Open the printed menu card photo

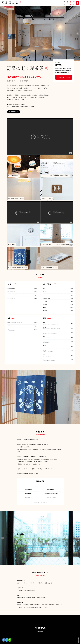pos(57,166)
